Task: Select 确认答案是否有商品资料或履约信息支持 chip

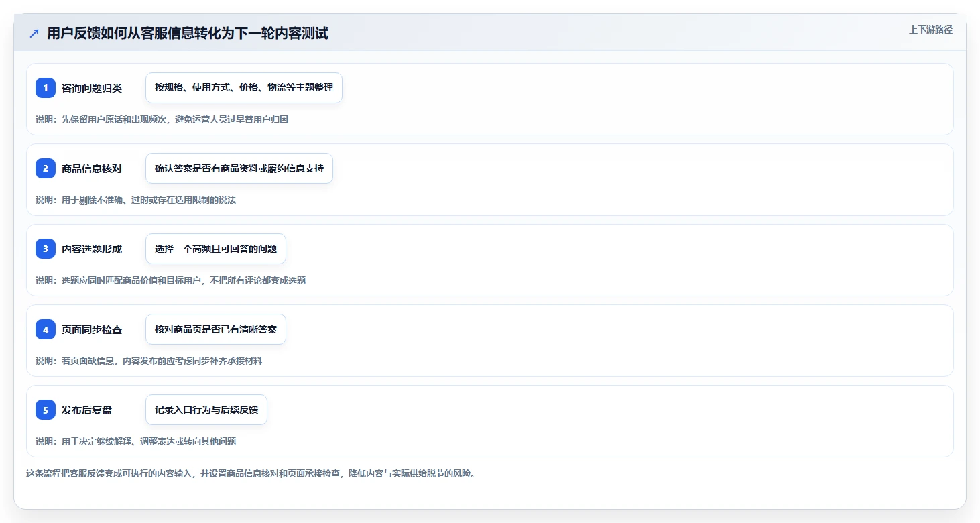Action: pos(239,168)
